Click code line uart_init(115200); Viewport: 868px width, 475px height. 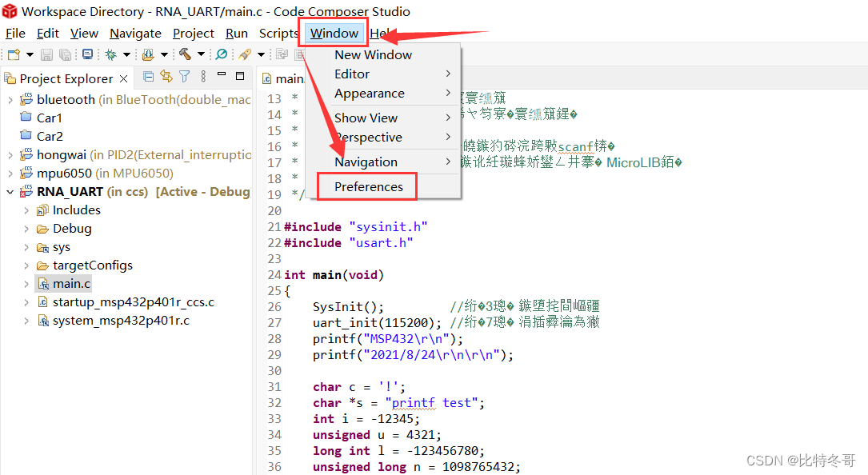377,322
